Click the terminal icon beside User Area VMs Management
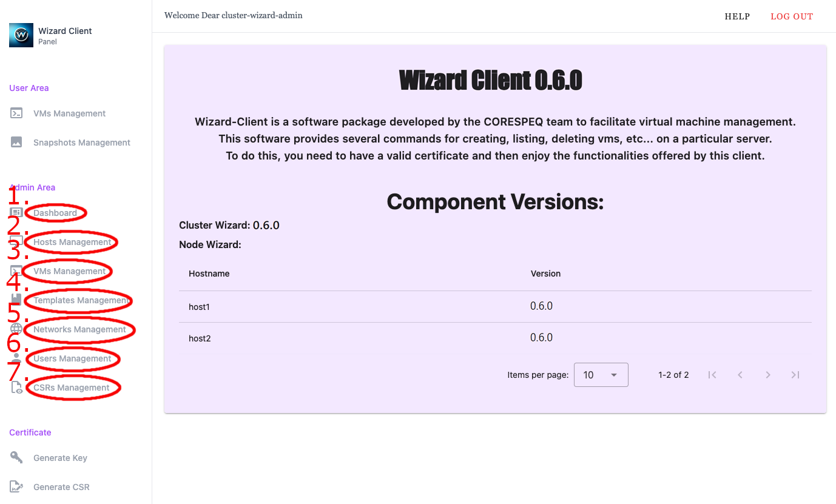 pos(16,113)
